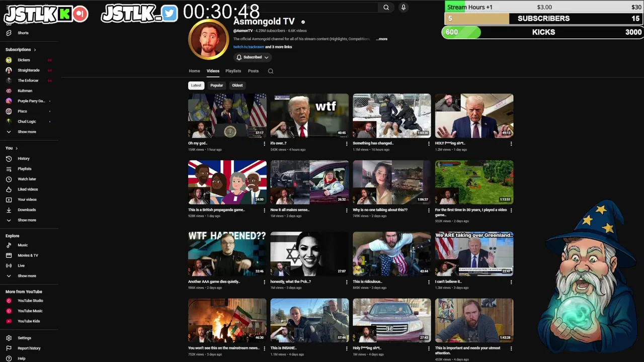Open Movies & TV under Explore
644x362 pixels.
pyautogui.click(x=28, y=255)
